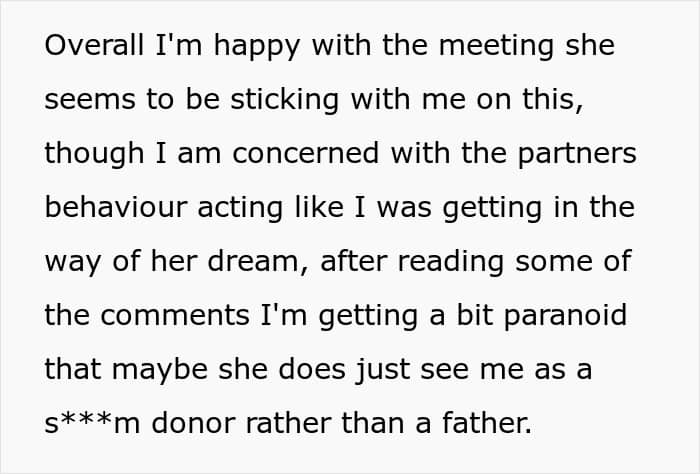Click the censored word "s***m"

92,424
